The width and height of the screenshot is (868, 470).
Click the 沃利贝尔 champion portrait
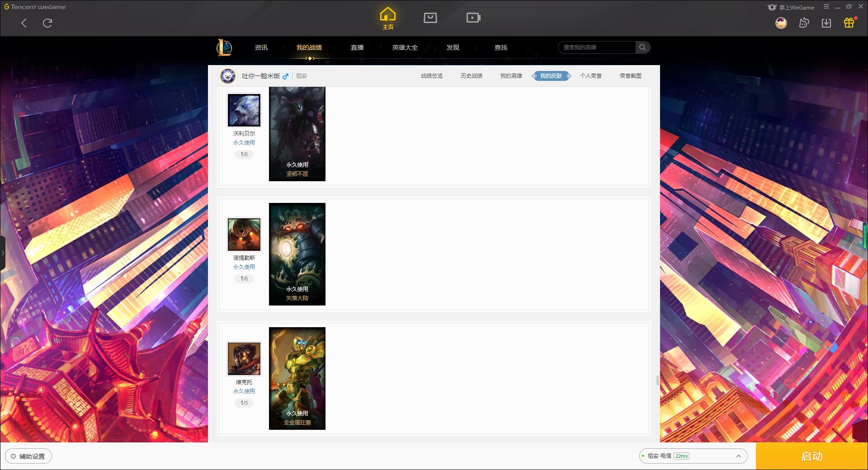click(244, 110)
